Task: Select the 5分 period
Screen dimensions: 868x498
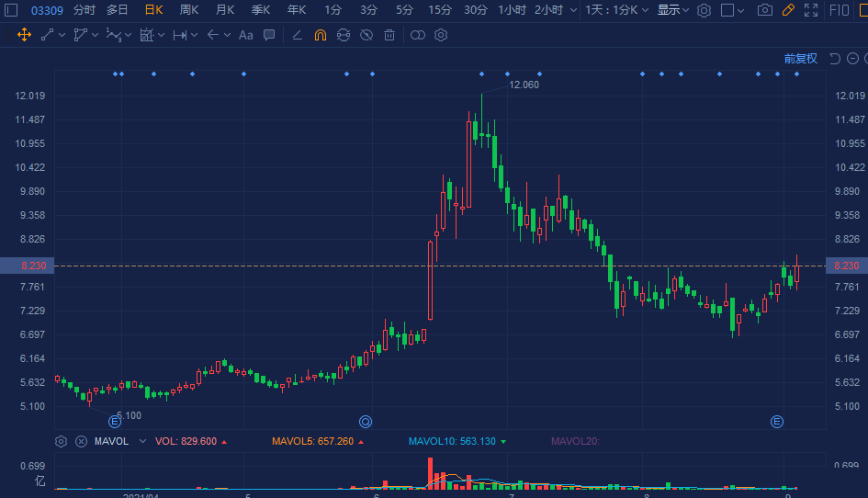Action: 405,10
